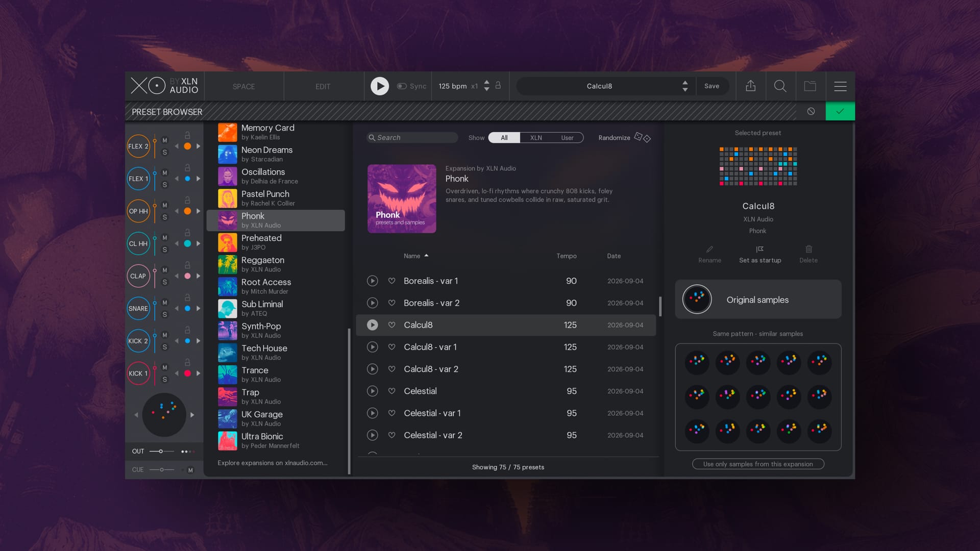Preview the Celestial - var 2 preset

click(373, 435)
